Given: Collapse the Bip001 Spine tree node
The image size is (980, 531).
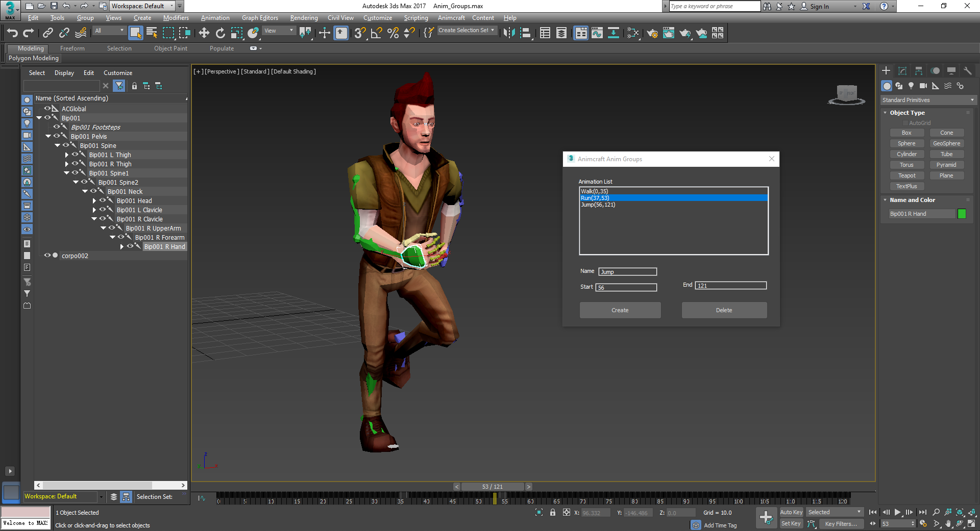Looking at the screenshot, I should pyautogui.click(x=58, y=146).
